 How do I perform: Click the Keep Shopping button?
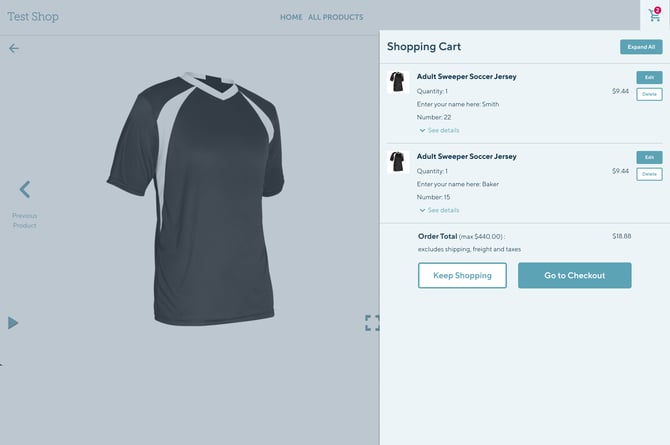pyautogui.click(x=462, y=275)
